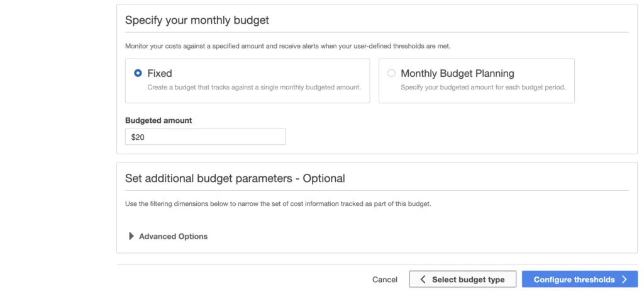
Task: Click the Cancel link
Action: click(385, 280)
